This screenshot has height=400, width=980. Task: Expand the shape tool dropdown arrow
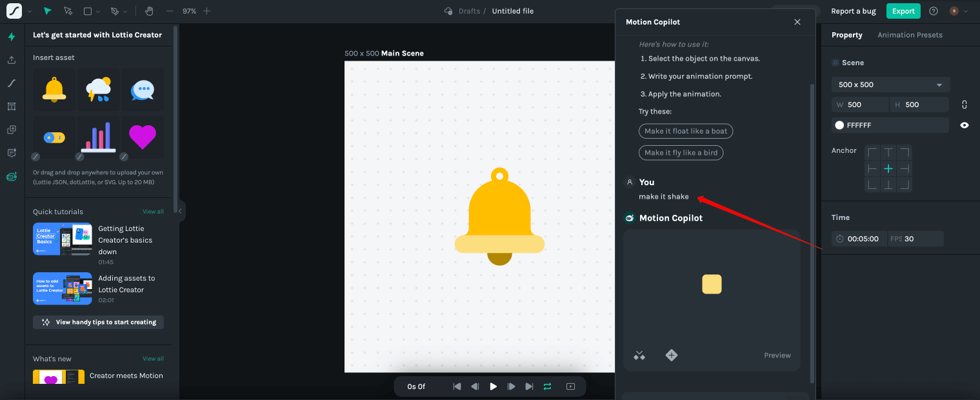point(97,12)
